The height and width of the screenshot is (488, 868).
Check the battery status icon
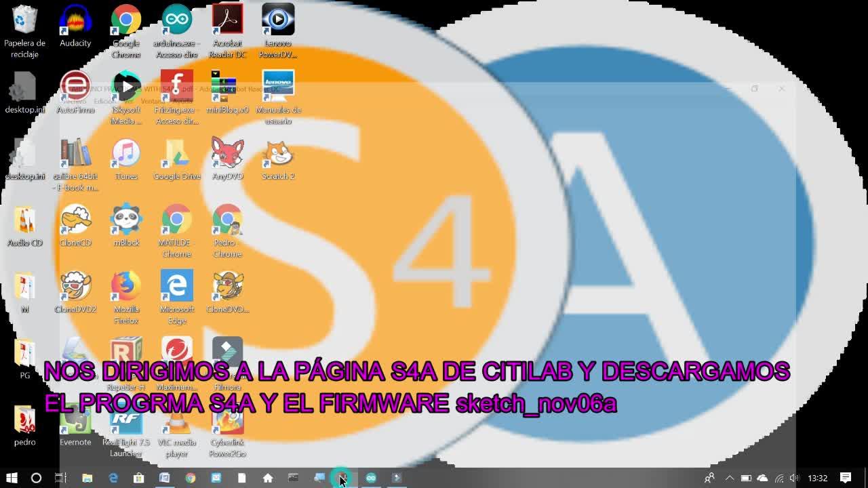(x=746, y=478)
